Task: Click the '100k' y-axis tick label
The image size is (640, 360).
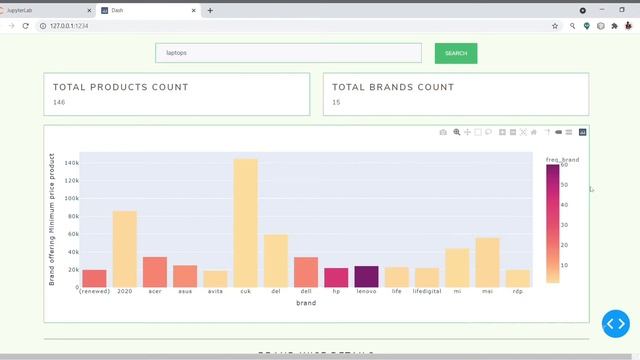Action: (x=71, y=198)
